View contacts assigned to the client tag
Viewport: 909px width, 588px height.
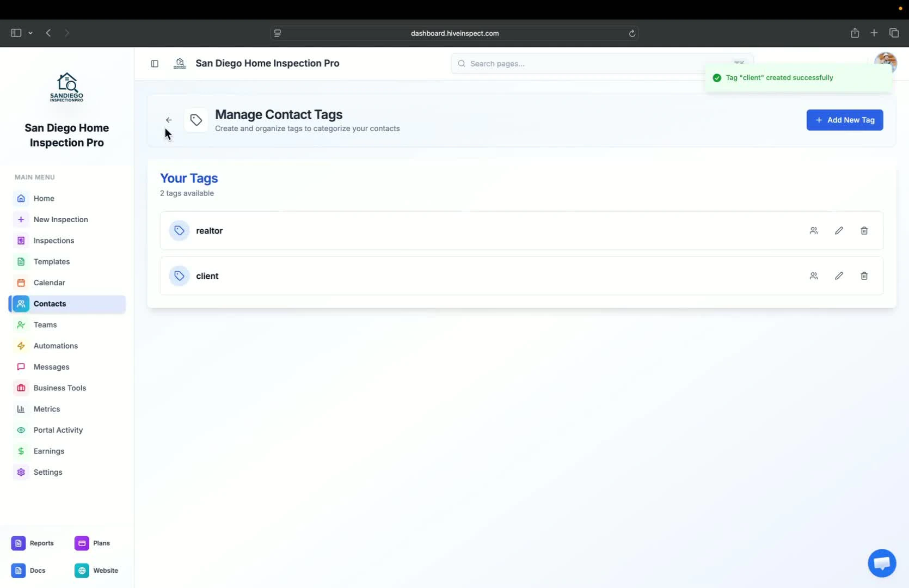point(814,276)
